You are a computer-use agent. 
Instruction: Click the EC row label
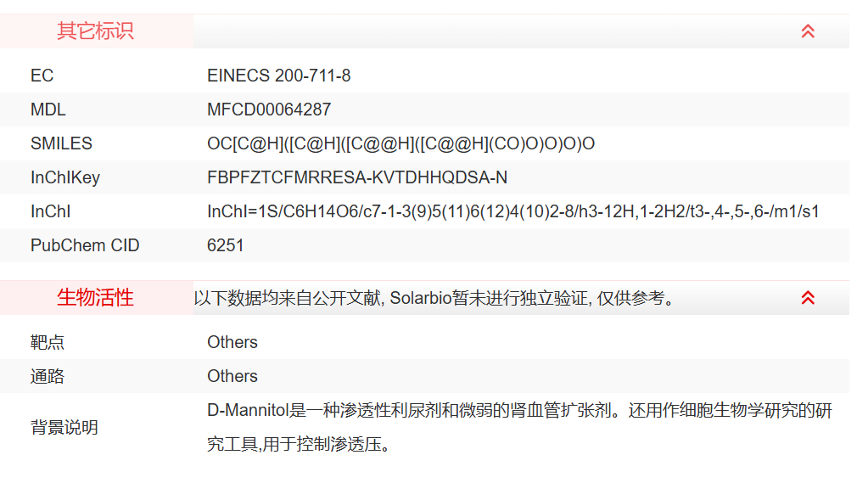click(x=42, y=76)
